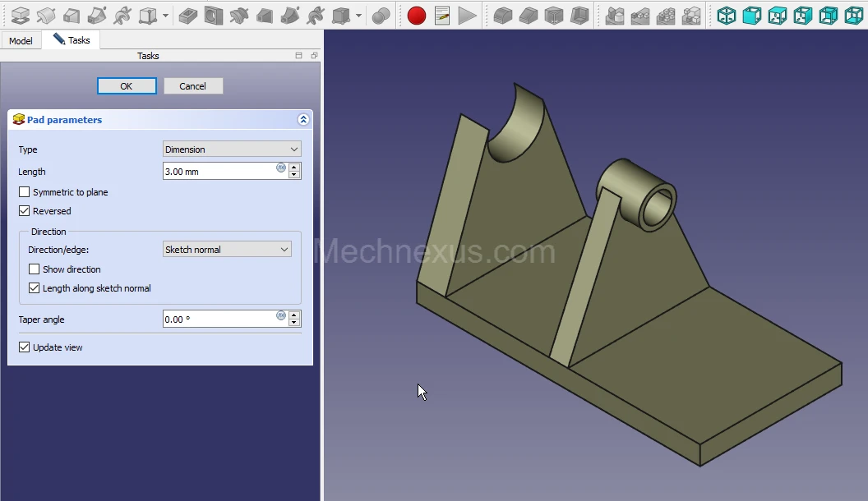Uncheck the Reversed checkbox
This screenshot has width=868, height=501.
24,211
